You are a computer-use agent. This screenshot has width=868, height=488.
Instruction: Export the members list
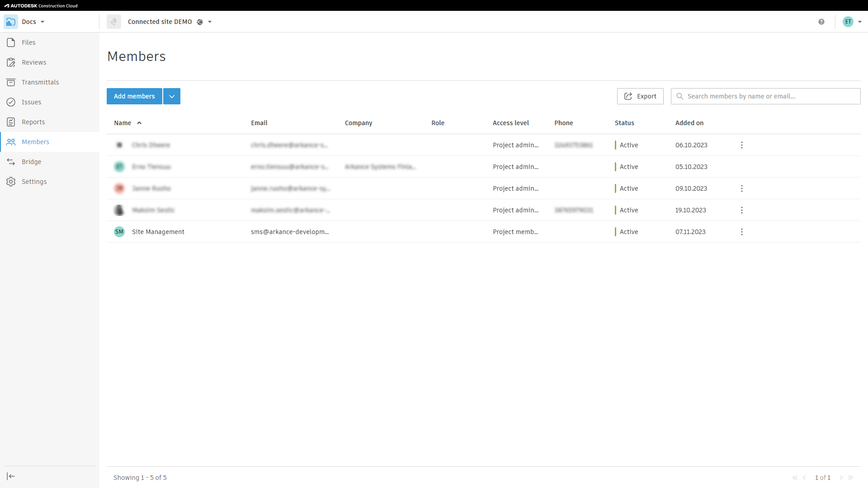pos(640,96)
